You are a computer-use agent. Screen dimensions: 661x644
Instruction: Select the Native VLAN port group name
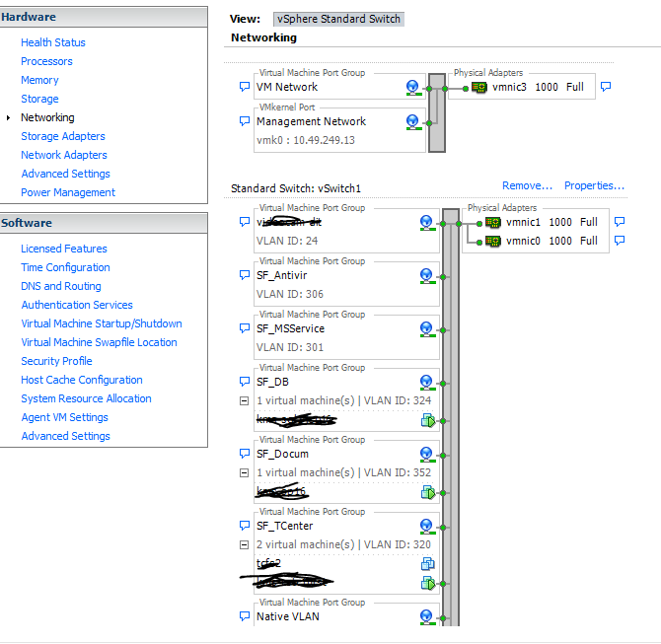tap(288, 616)
